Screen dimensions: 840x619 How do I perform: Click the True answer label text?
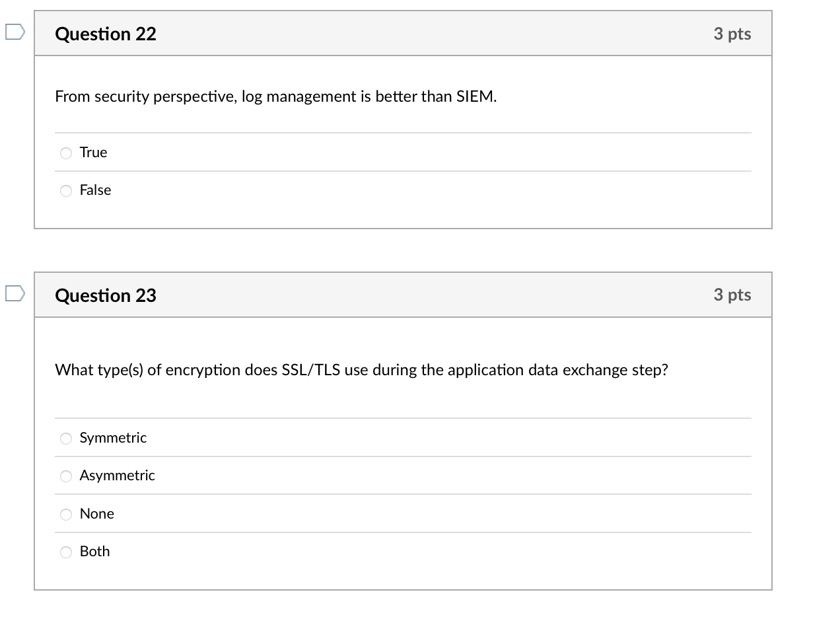(93, 153)
